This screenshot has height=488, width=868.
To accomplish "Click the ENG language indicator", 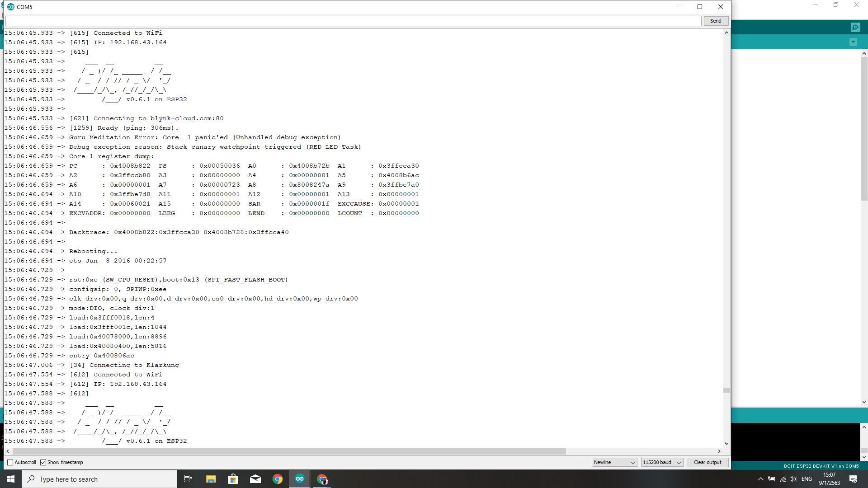I will [x=807, y=479].
